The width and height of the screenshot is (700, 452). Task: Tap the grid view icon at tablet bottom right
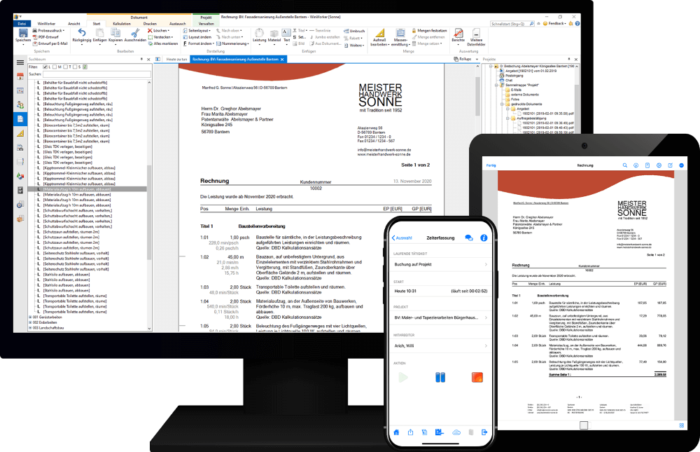681,426
